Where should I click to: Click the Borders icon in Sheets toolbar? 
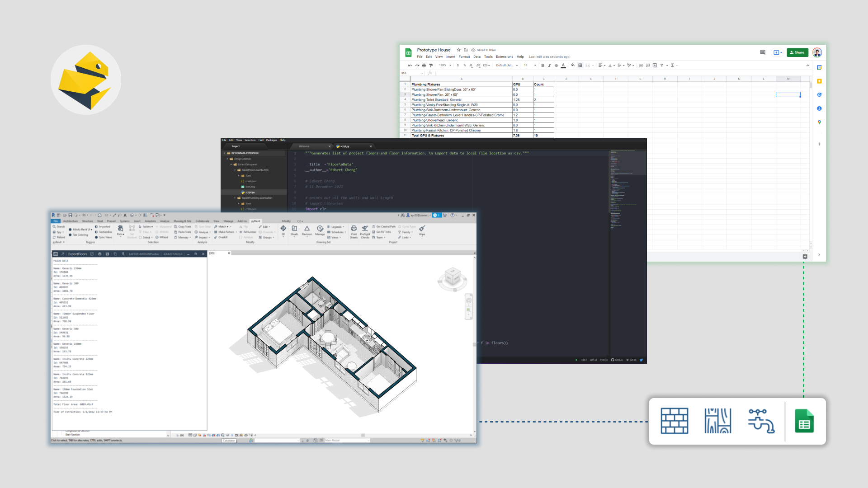(x=580, y=66)
